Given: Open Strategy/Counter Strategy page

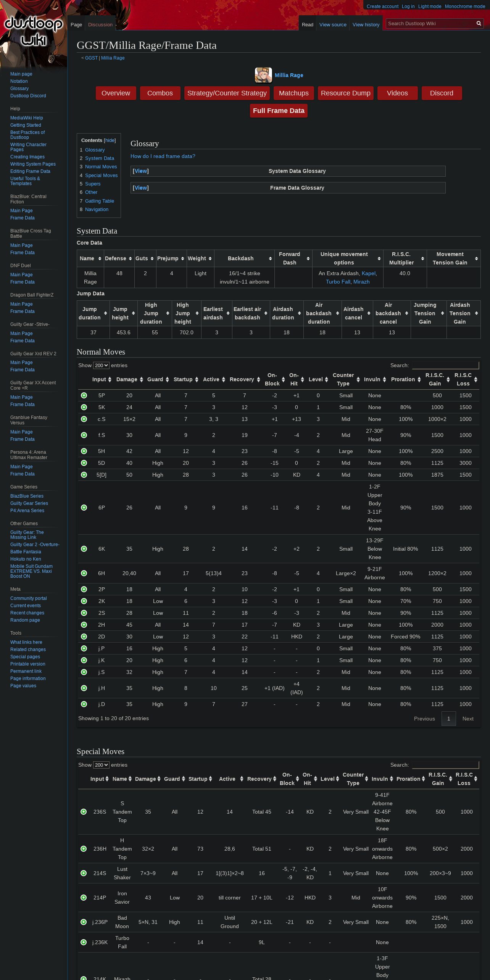Looking at the screenshot, I should pos(227,93).
